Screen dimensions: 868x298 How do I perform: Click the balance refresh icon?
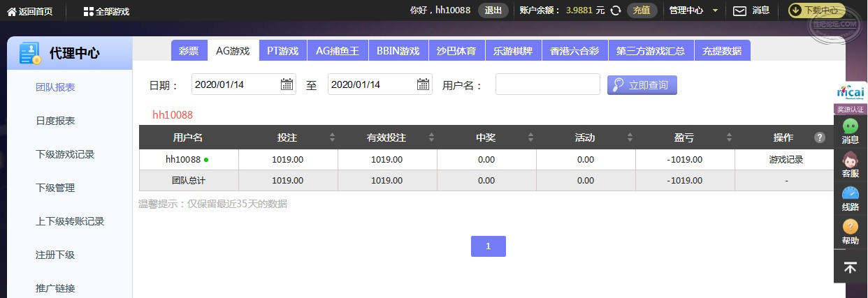pyautogui.click(x=616, y=10)
